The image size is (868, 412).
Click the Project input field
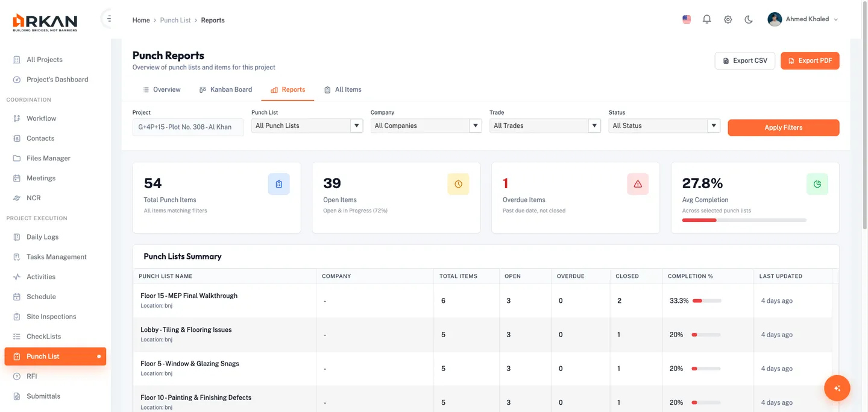[x=188, y=127]
